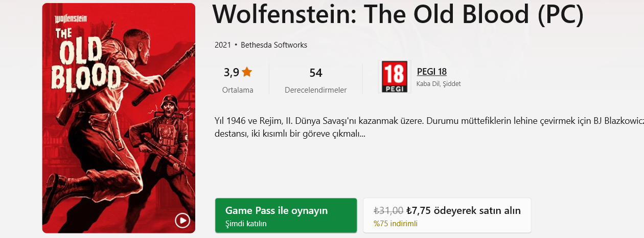Click the %75 indirimli discount label
The height and width of the screenshot is (238, 644).
tap(396, 224)
